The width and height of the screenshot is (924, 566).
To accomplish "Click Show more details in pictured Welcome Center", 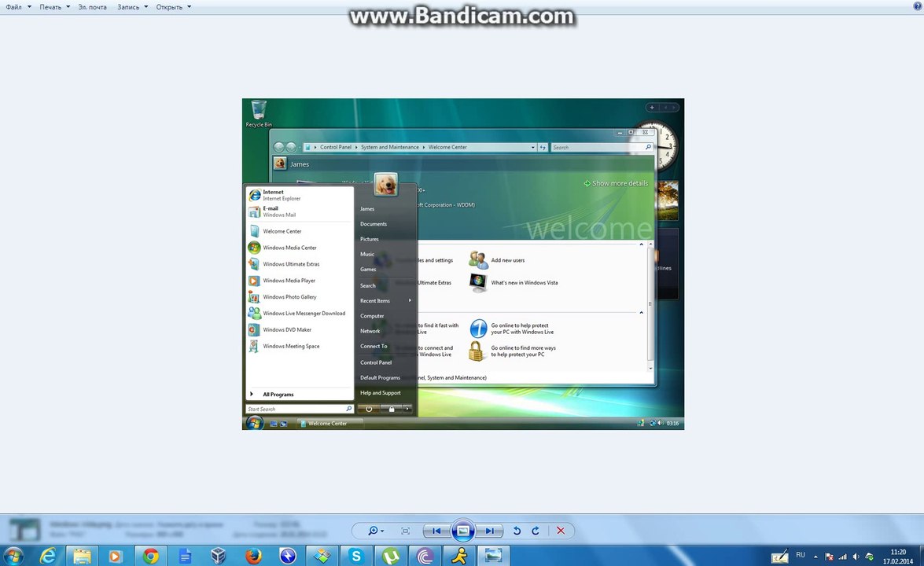I will click(617, 183).
